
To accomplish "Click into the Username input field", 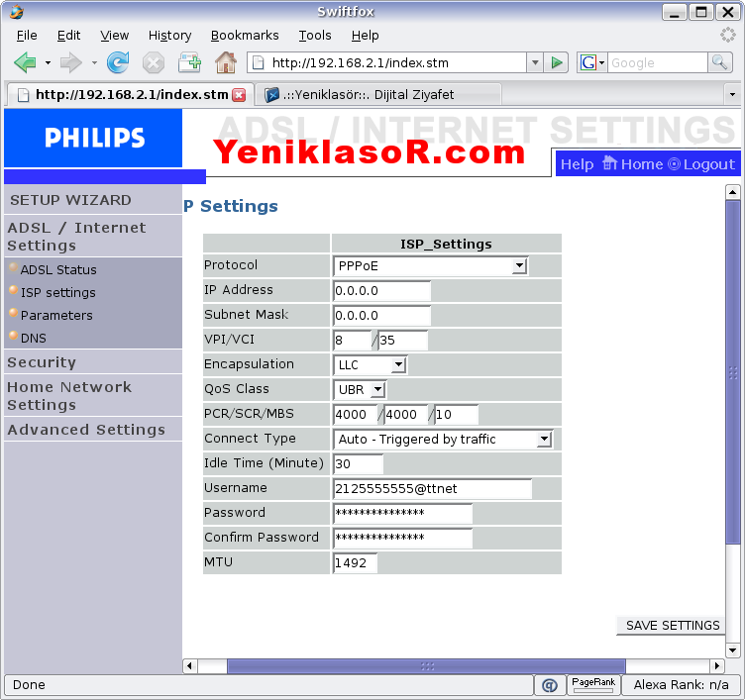I will (433, 488).
